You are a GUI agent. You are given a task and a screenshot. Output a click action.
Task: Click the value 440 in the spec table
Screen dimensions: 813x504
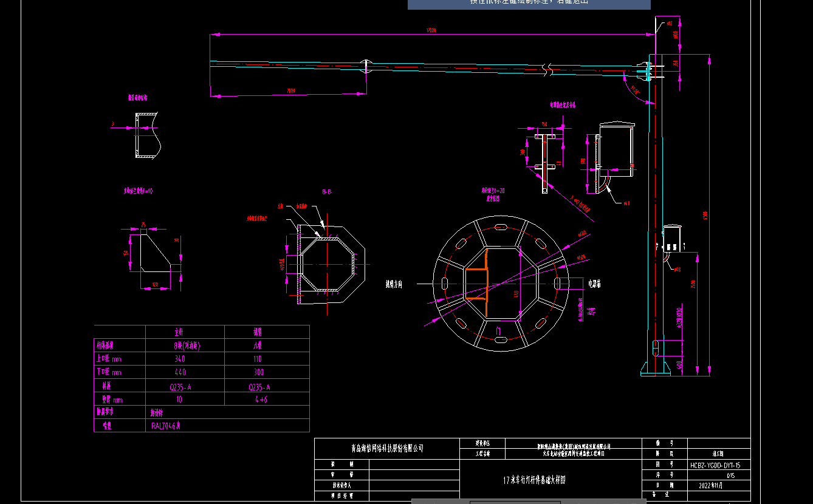tap(180, 372)
